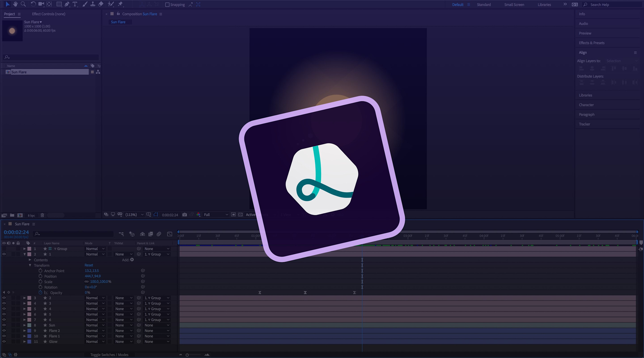644x358 pixels.
Task: Select the Hand tool
Action: coord(15,4)
